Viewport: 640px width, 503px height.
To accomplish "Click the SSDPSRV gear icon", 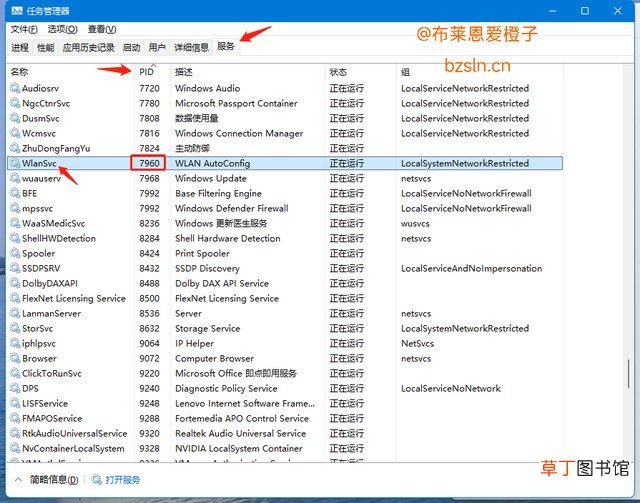I will point(15,268).
